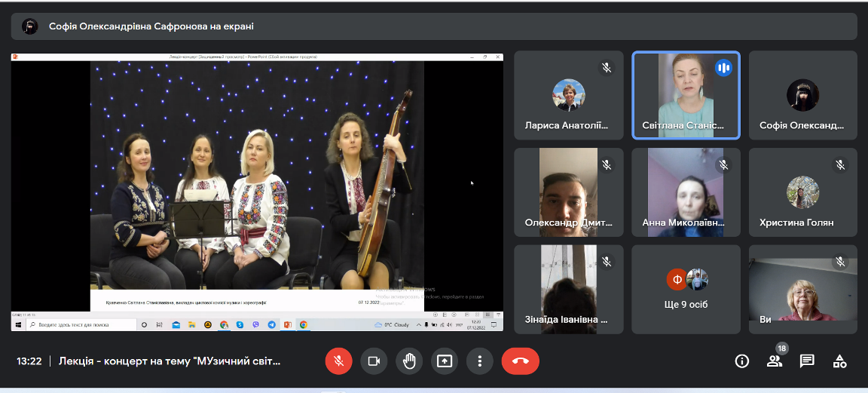Viewport: 868px width, 393px height.
Task: Raise your hand in the meeting
Action: point(409,361)
